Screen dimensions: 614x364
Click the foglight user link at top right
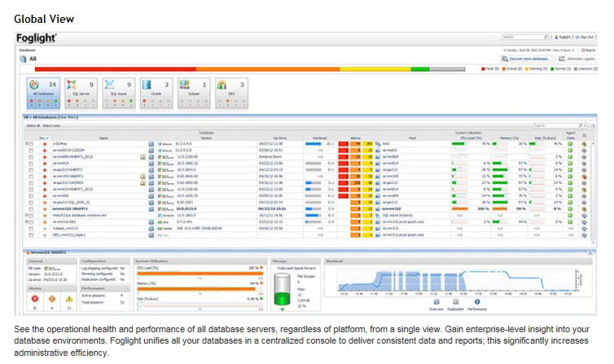[x=563, y=37]
